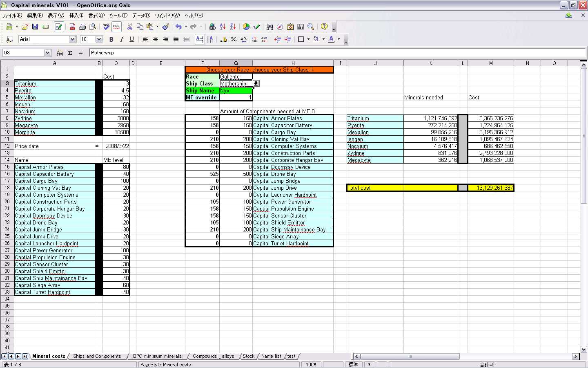Insert a hyperlink
Viewport: 588px width, 368px height.
click(212, 27)
